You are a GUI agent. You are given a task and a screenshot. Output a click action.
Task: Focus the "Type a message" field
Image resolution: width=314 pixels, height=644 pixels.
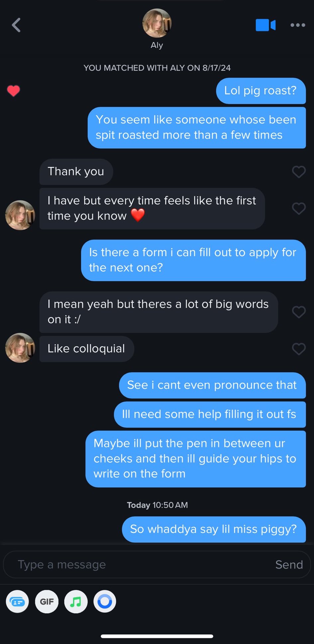pos(140,564)
